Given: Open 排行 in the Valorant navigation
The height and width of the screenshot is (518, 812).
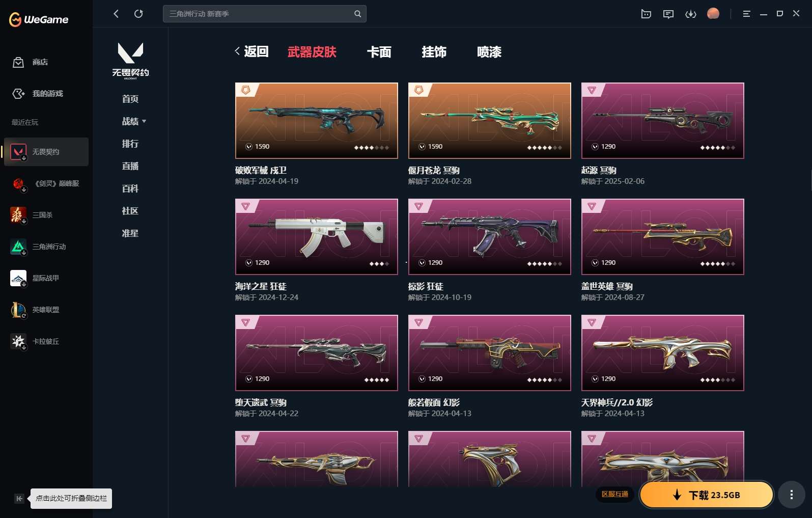Looking at the screenshot, I should coord(130,144).
